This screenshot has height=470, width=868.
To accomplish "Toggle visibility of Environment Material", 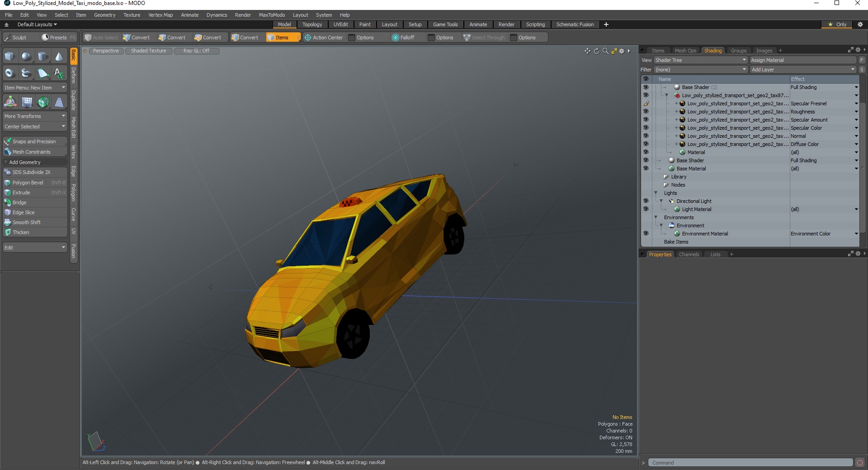I will coord(646,234).
